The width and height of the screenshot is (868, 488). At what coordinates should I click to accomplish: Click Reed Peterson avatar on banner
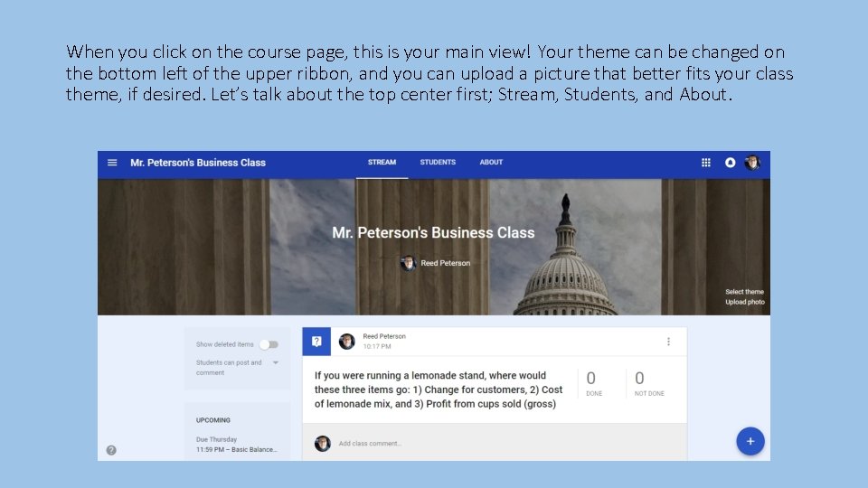(x=408, y=263)
